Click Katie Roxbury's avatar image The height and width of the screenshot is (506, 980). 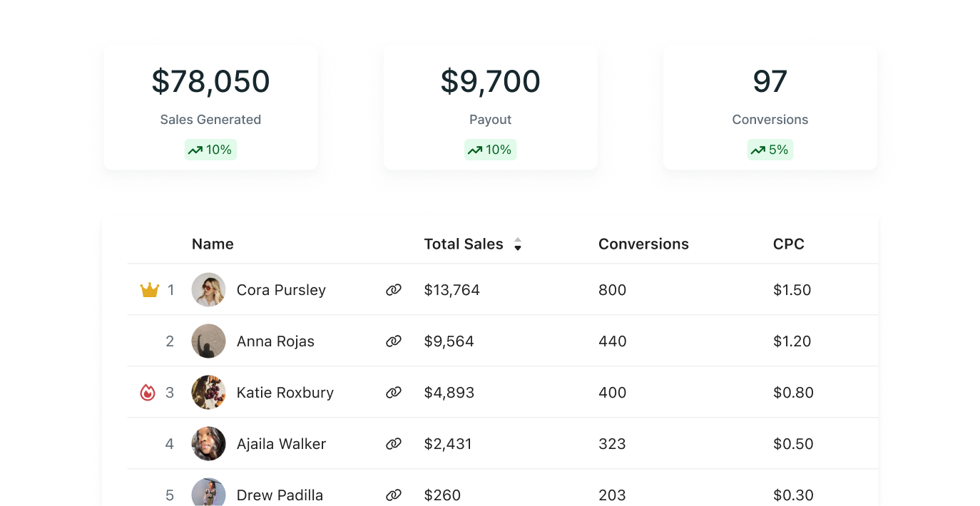[x=209, y=393]
